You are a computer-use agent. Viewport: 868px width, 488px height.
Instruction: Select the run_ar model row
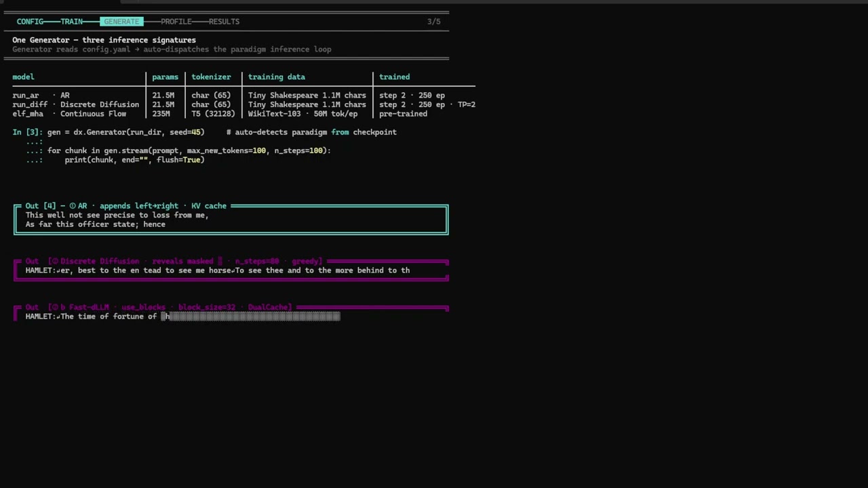[243, 96]
